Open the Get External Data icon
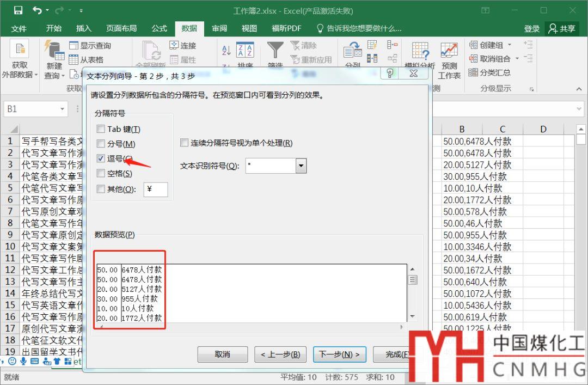588x385 pixels. tap(20, 49)
